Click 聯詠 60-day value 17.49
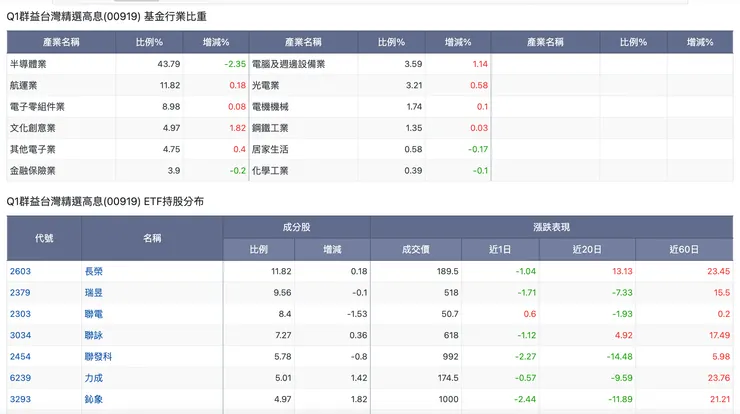Image resolution: width=740 pixels, height=414 pixels. click(x=719, y=335)
